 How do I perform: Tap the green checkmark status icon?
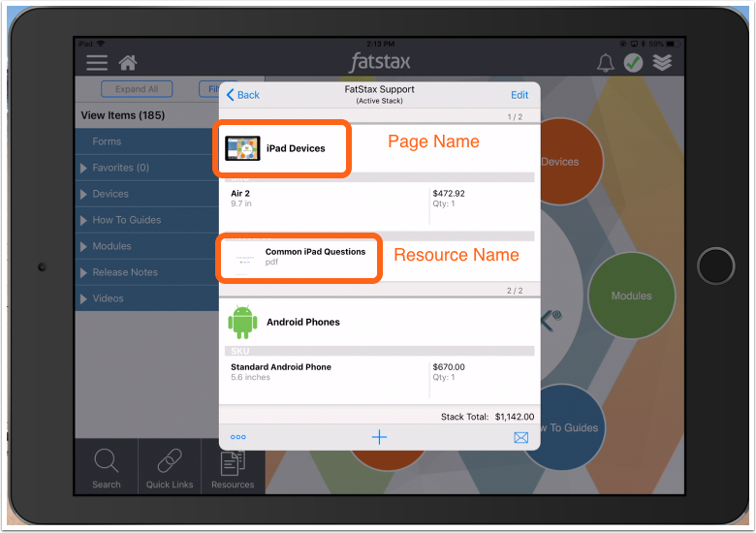point(634,63)
